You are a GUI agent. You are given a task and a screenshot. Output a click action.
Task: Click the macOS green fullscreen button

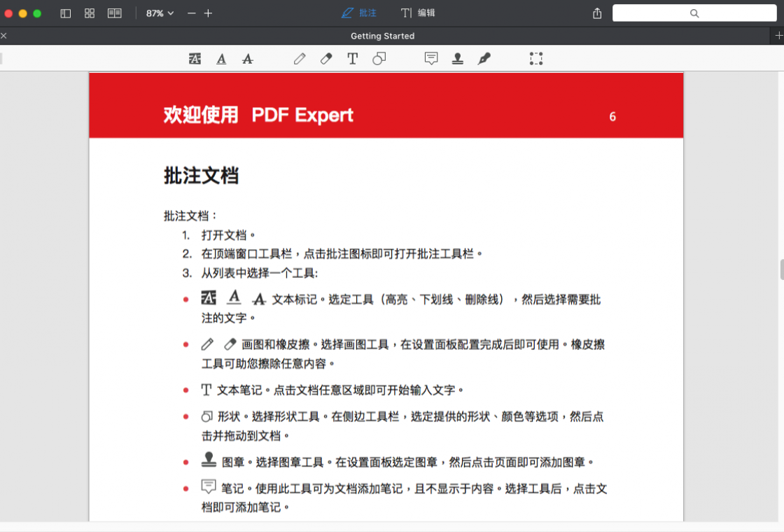[x=37, y=13]
